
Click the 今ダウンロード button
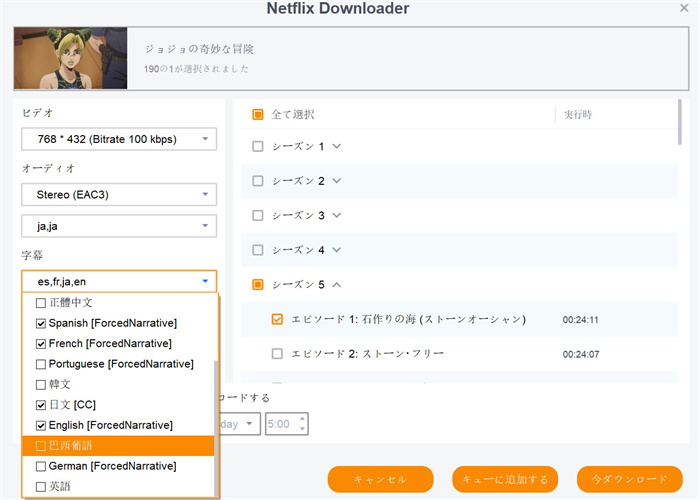[x=629, y=479]
